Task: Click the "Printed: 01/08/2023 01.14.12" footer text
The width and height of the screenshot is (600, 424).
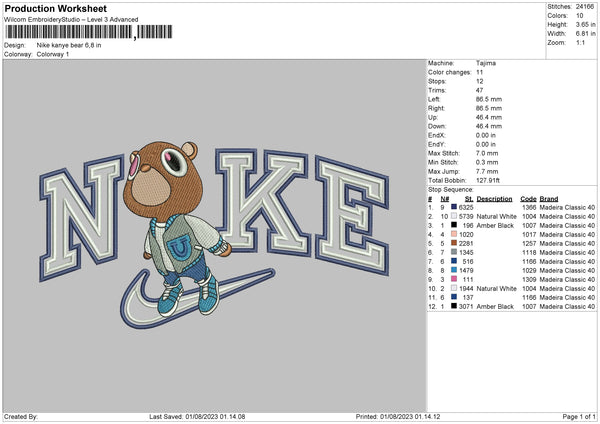Action: click(x=398, y=417)
